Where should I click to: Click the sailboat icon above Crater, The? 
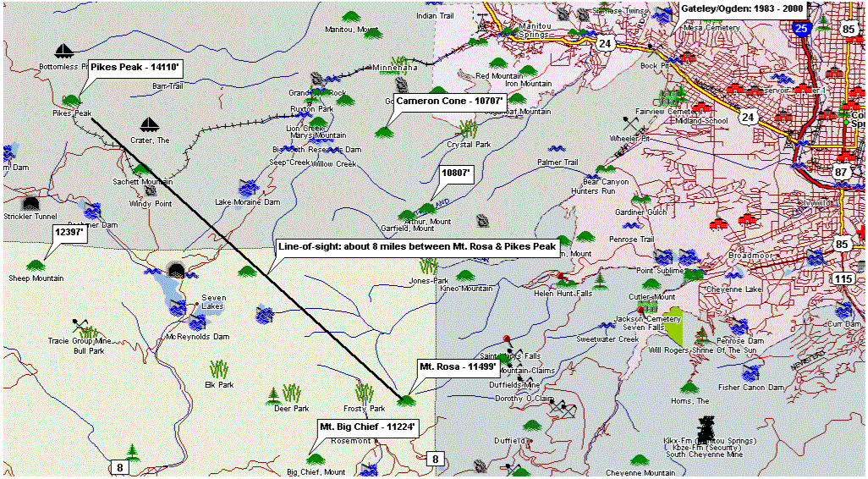click(x=150, y=124)
